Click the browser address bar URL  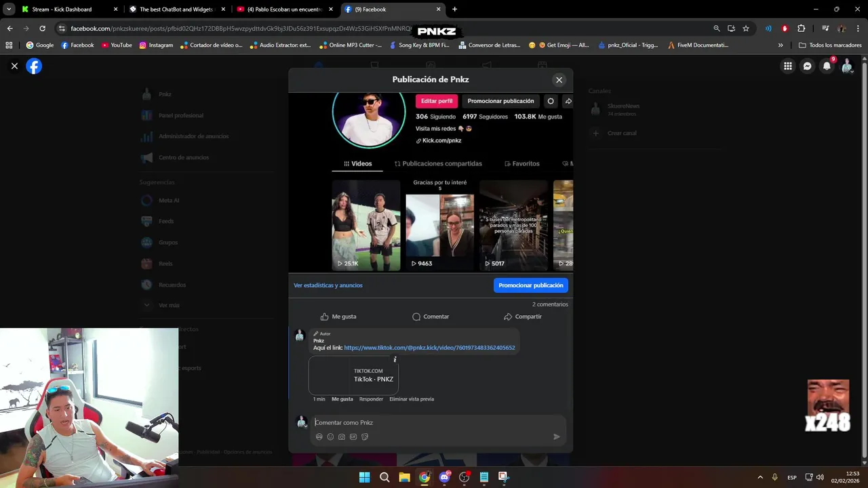point(241,28)
